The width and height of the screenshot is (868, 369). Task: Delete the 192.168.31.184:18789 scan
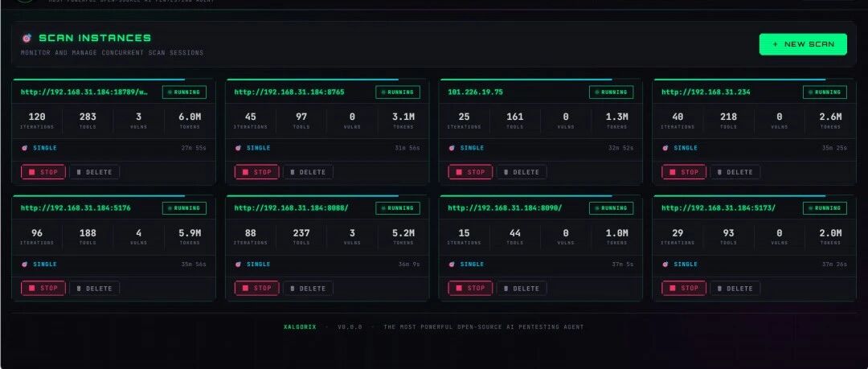[x=94, y=172]
